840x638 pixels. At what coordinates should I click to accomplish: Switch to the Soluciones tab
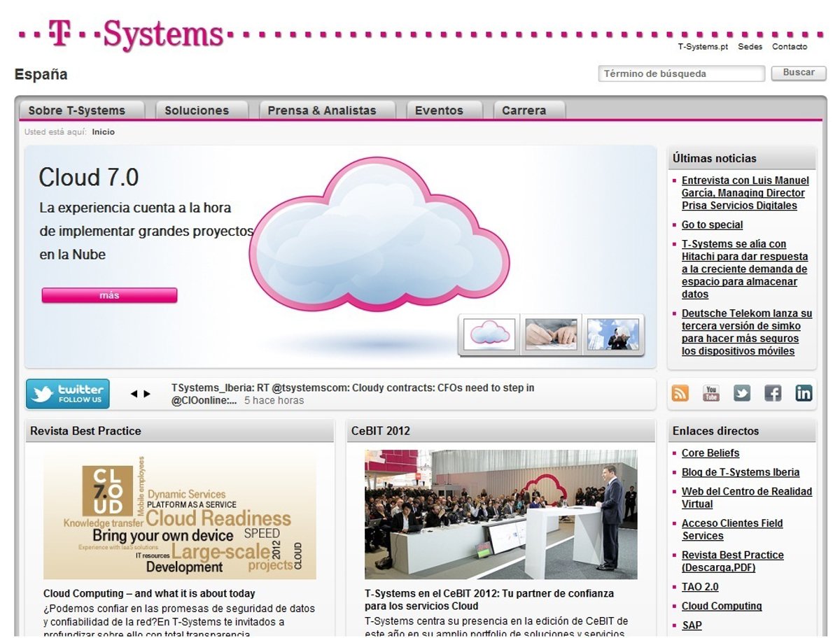[197, 111]
